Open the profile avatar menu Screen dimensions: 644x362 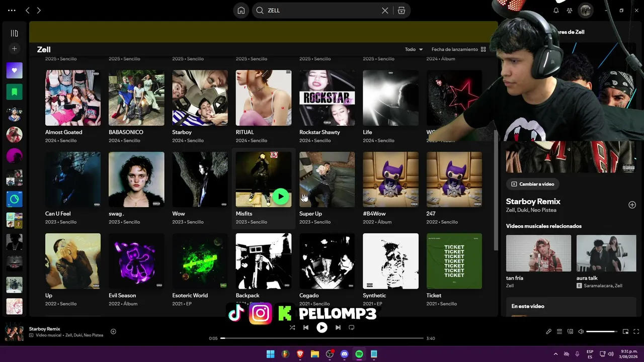pos(585,11)
